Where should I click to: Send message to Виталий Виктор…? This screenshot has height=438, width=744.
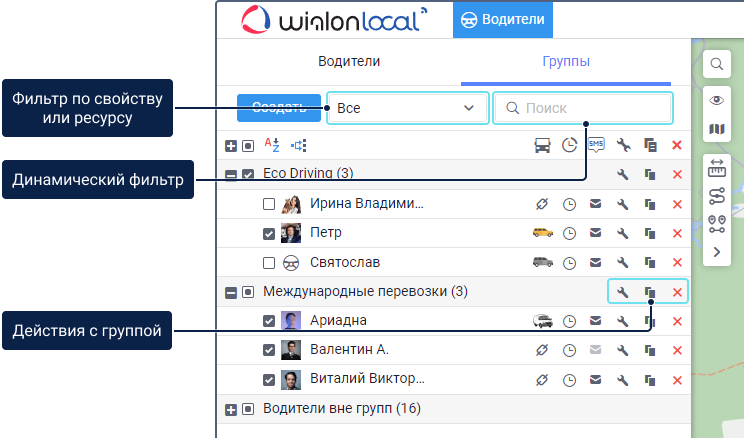tap(595, 380)
